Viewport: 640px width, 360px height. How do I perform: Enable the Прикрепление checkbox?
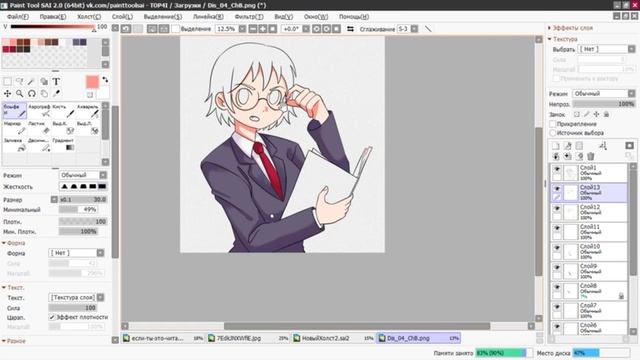(553, 124)
